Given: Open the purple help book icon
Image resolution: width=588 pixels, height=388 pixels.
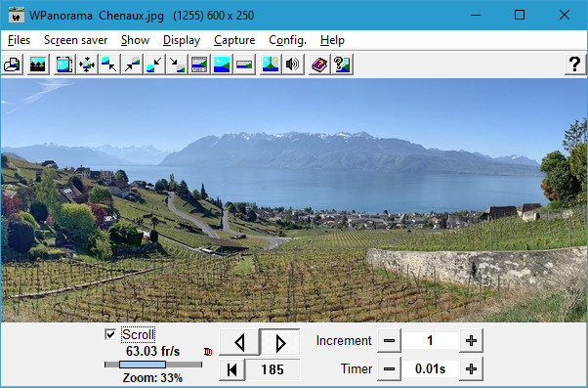Looking at the screenshot, I should pos(319,65).
